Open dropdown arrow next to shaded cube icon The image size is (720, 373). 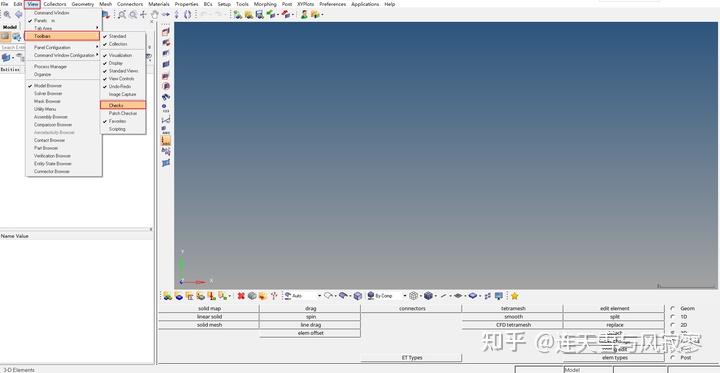[435, 296]
